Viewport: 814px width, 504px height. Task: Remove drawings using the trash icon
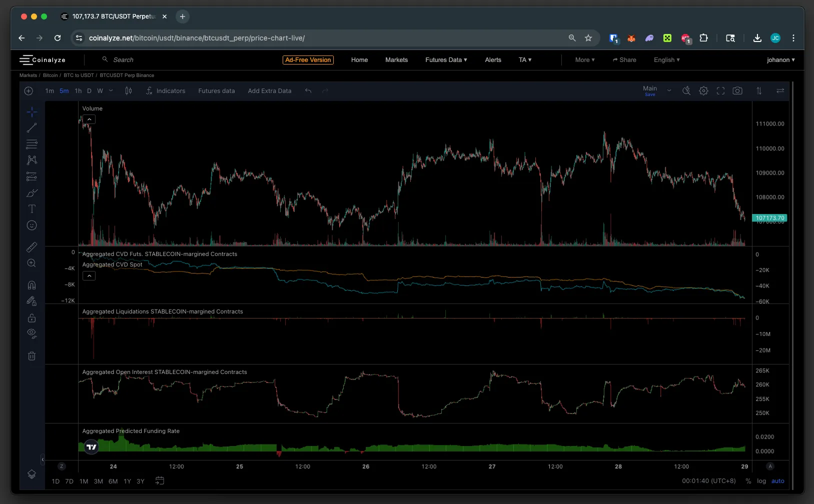[x=32, y=355]
